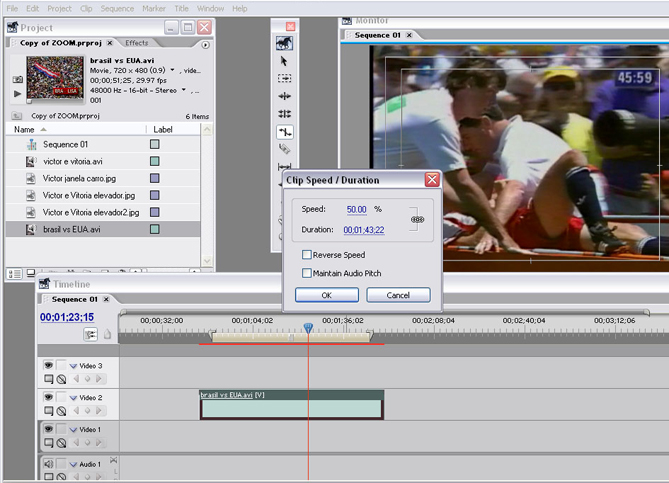Mute the Audio 1 track speaker
The height and width of the screenshot is (483, 669).
point(48,464)
